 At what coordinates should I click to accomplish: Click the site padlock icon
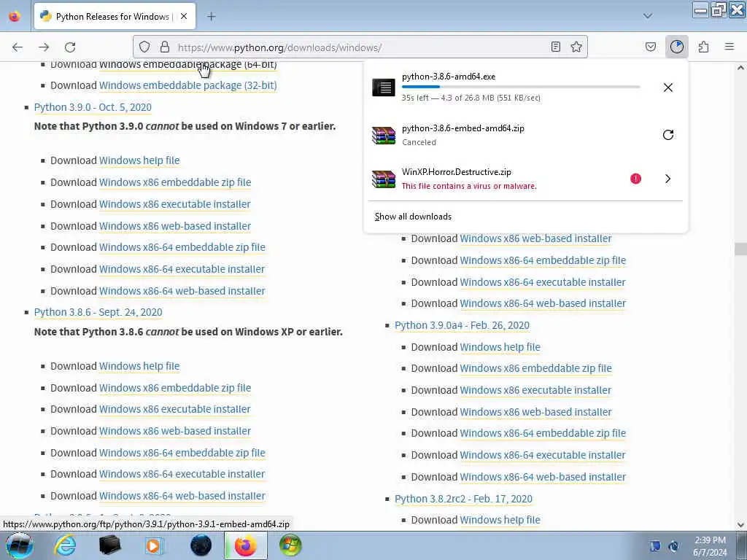(164, 47)
